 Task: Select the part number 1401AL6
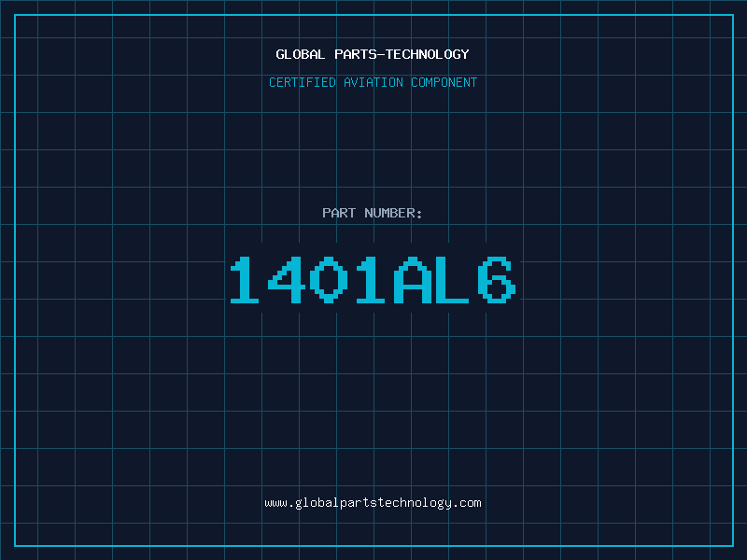pyautogui.click(x=373, y=280)
